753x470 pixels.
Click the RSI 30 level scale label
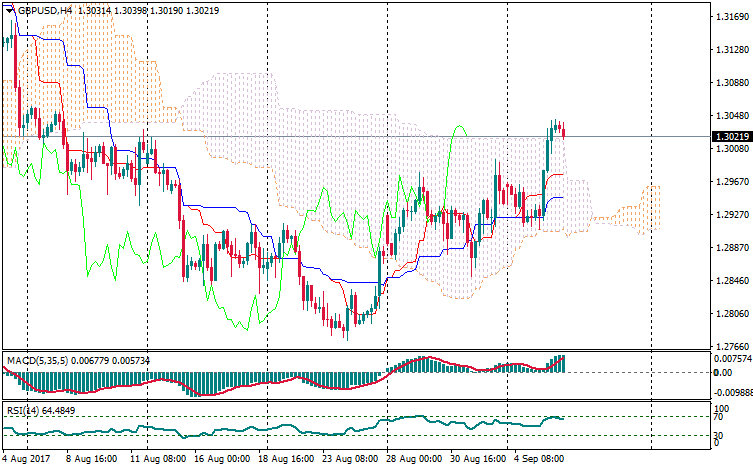click(717, 435)
